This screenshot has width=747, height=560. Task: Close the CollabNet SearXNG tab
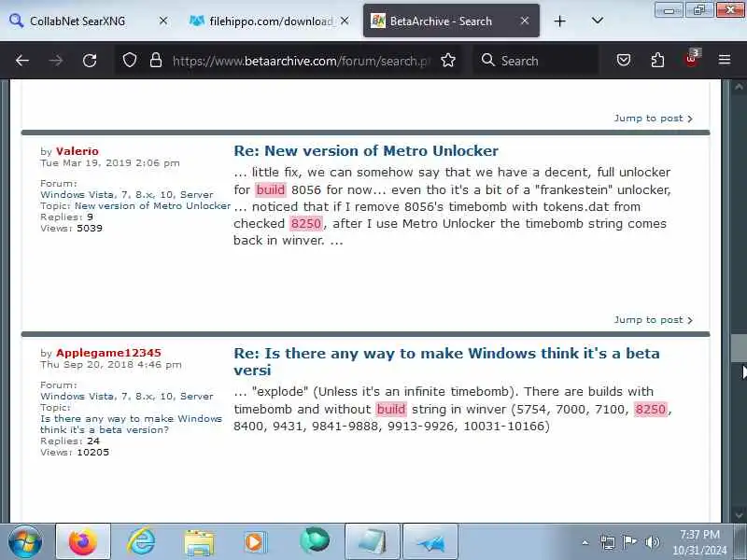tap(162, 21)
